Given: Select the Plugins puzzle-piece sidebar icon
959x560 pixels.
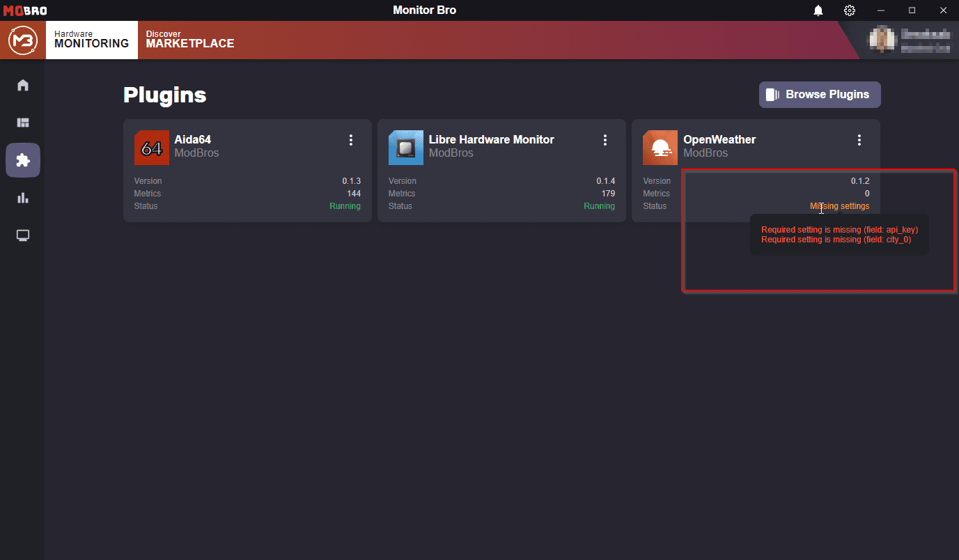Looking at the screenshot, I should 23,160.
